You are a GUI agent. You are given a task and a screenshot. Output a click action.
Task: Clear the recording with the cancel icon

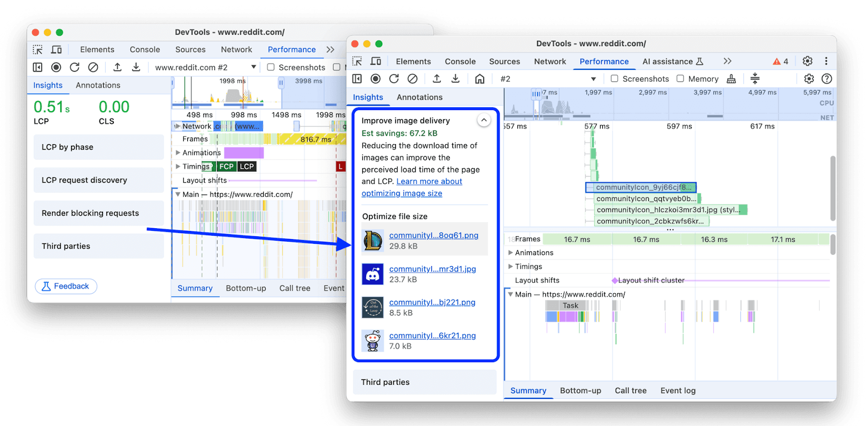(412, 79)
